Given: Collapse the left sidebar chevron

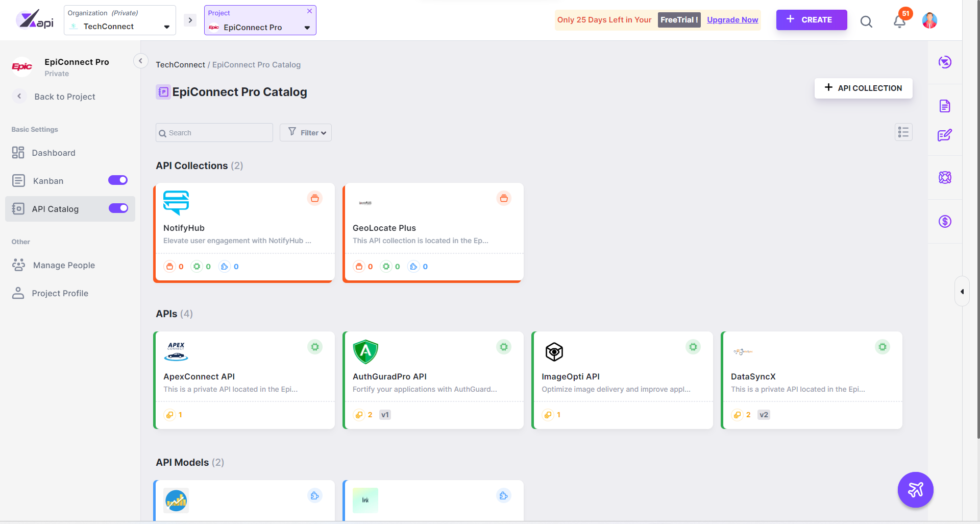Looking at the screenshot, I should (x=141, y=61).
